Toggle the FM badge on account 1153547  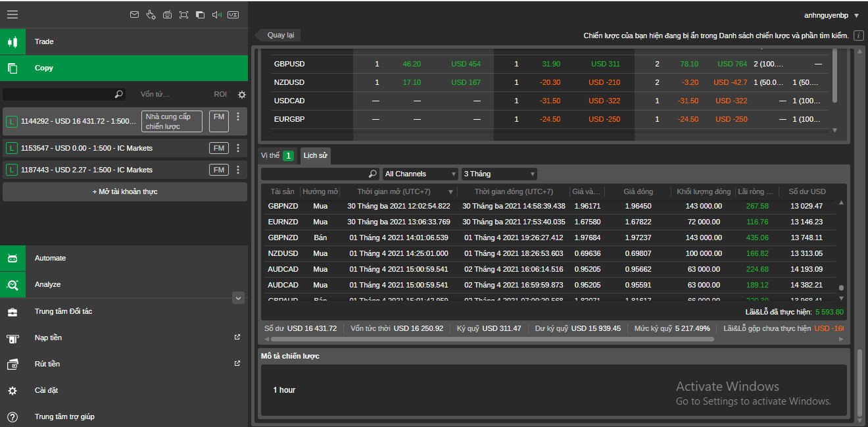click(218, 148)
